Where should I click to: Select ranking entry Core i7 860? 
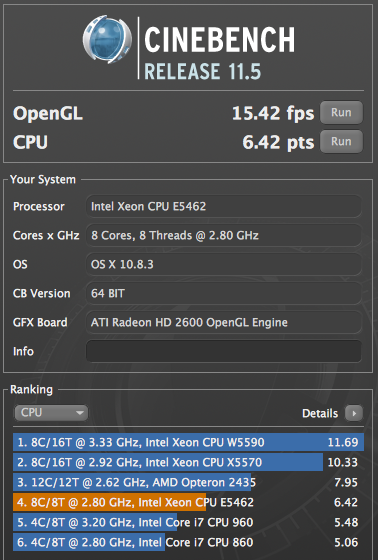tap(189, 542)
